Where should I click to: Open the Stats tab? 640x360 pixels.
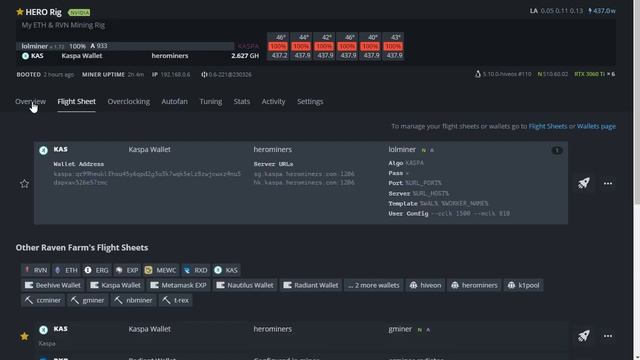242,102
